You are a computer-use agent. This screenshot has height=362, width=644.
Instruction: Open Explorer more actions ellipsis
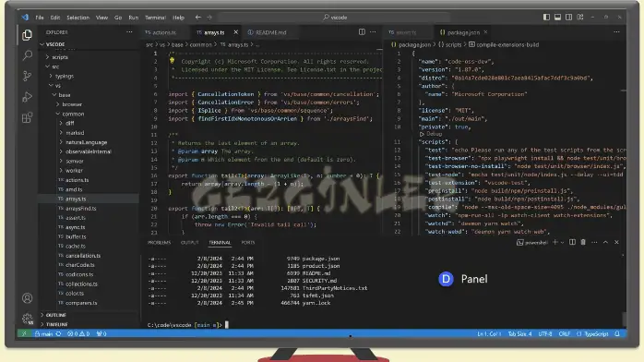pyautogui.click(x=129, y=32)
